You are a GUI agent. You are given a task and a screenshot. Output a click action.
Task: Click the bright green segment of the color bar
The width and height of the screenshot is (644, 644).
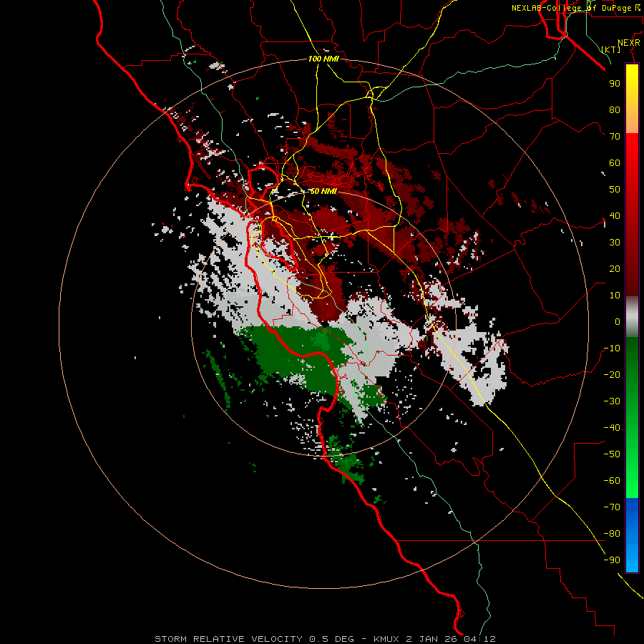click(632, 460)
